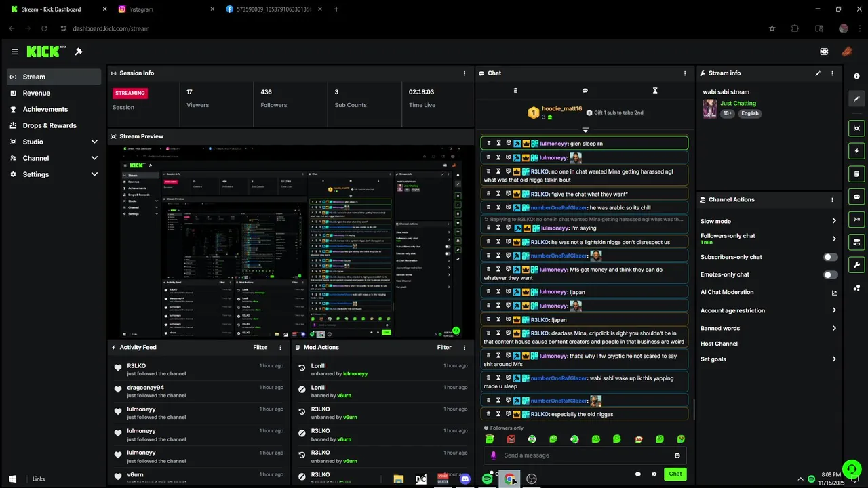Click the capture frame icon in right sidebar

pos(857,128)
